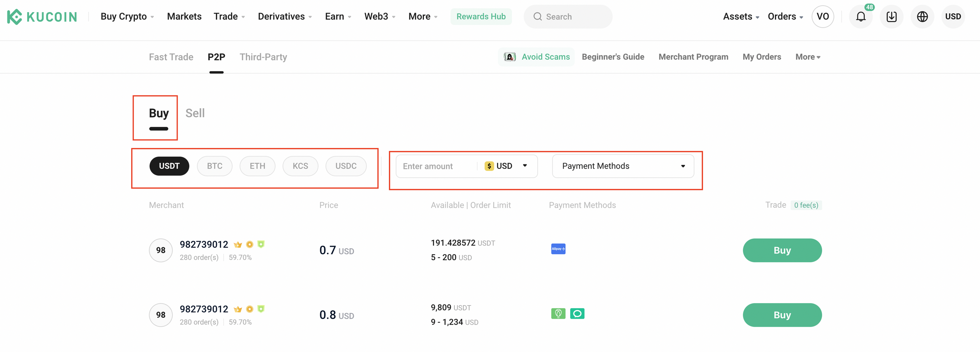The height and width of the screenshot is (352, 980).
Task: Expand the More menu beside My Orders
Action: point(808,57)
